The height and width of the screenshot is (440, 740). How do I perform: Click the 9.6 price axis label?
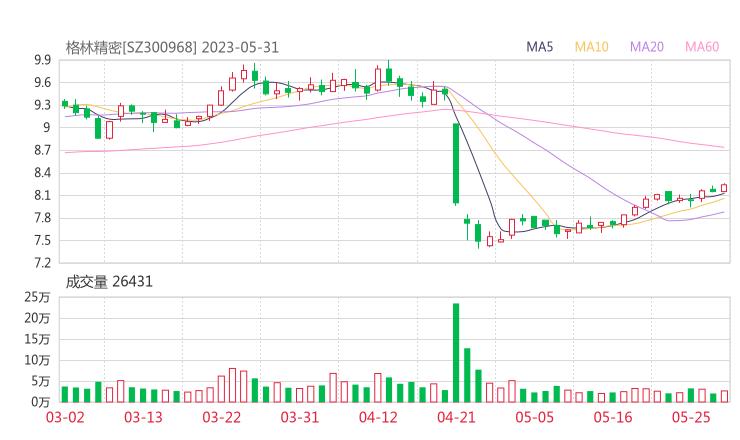tap(42, 83)
